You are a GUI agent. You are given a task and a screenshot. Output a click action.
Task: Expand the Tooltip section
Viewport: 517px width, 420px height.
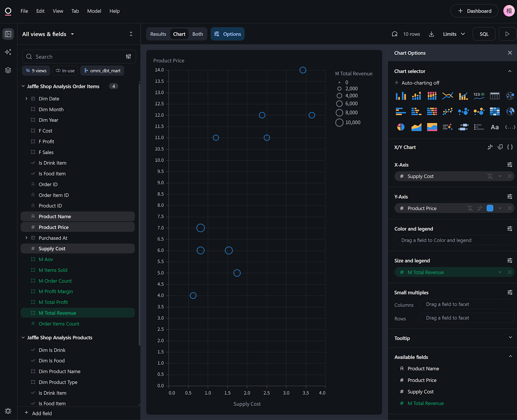[x=510, y=338]
